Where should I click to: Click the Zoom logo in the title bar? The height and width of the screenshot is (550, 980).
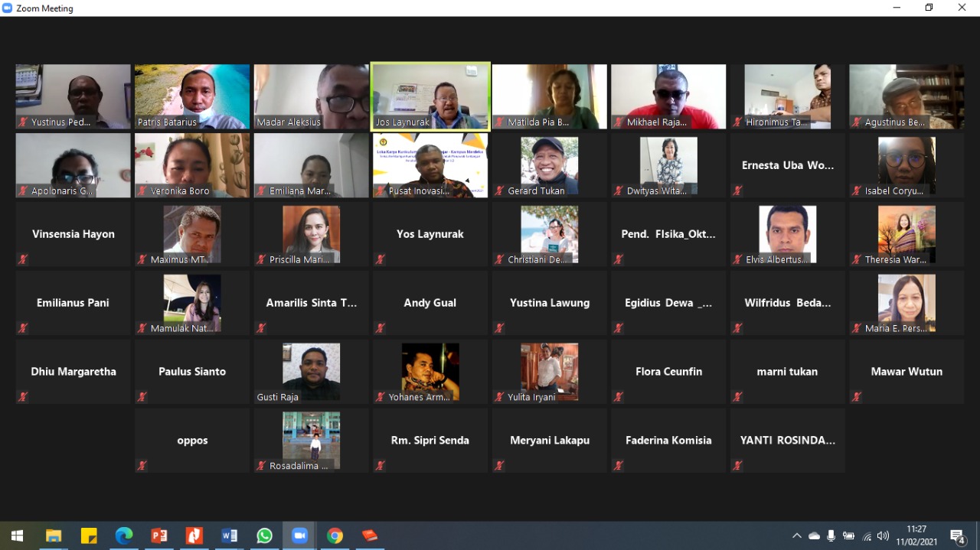8,8
